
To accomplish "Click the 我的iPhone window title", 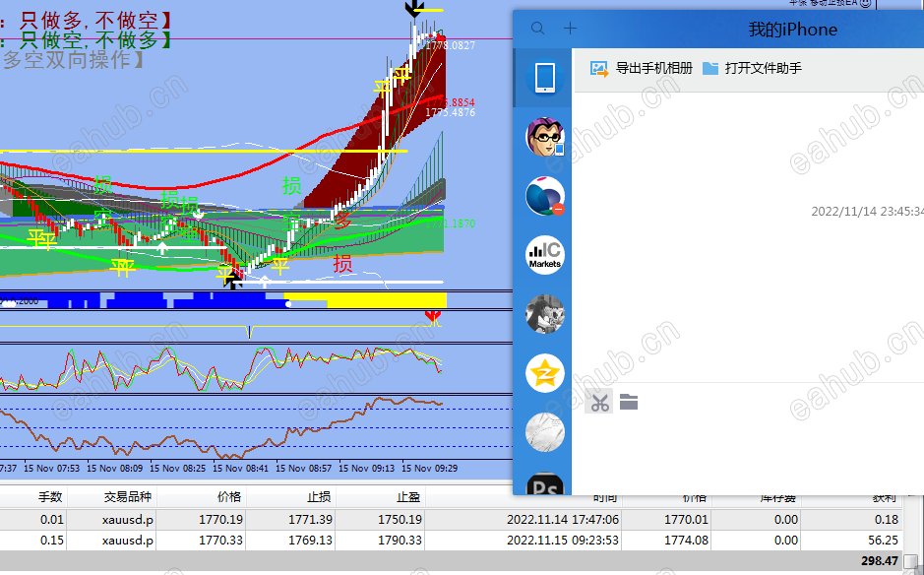I will tap(792, 30).
